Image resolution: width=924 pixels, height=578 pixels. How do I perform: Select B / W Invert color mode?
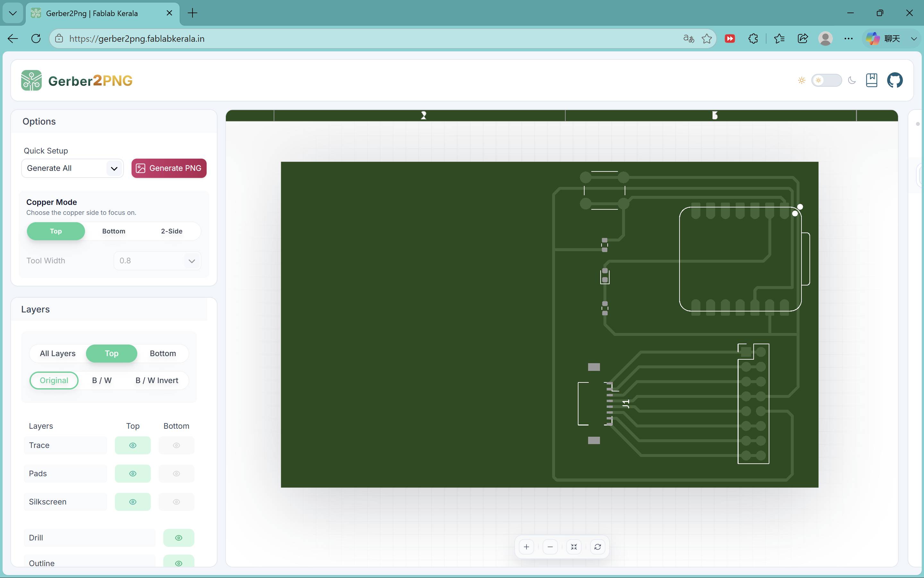157,381
